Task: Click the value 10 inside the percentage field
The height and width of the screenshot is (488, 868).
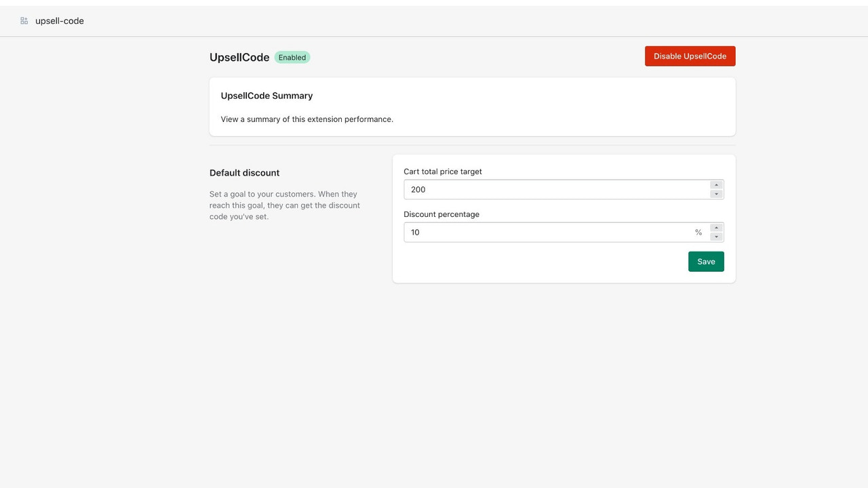Action: coord(415,232)
